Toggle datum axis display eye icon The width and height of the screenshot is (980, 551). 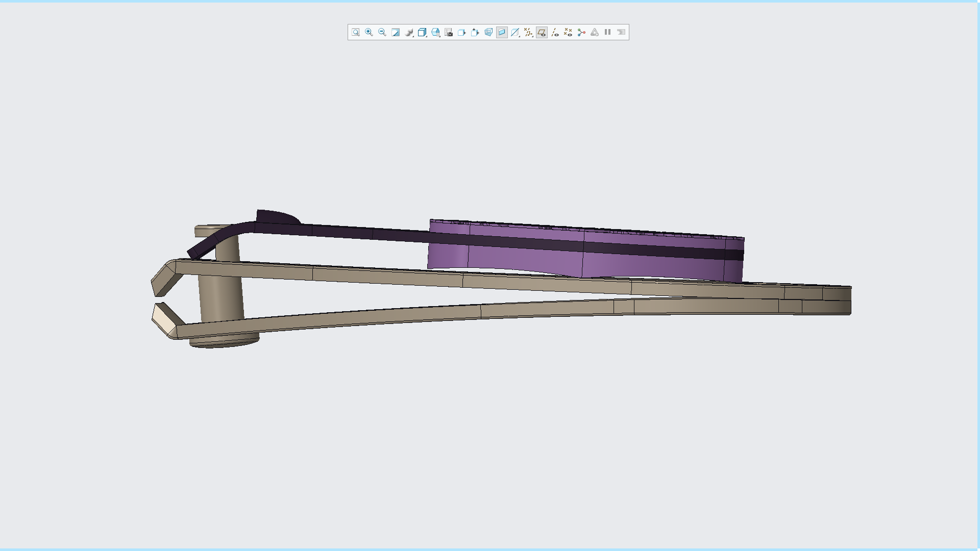point(555,32)
